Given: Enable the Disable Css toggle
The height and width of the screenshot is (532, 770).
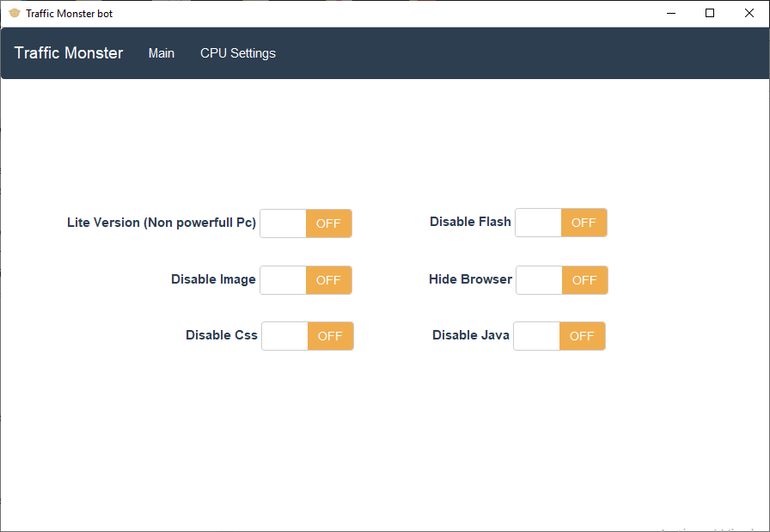Looking at the screenshot, I should click(308, 336).
